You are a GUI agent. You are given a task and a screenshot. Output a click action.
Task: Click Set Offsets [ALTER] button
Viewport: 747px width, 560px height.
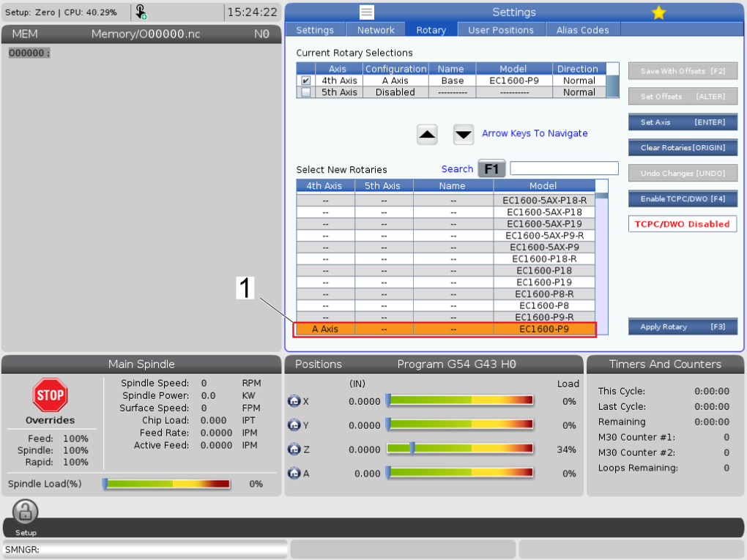click(683, 97)
